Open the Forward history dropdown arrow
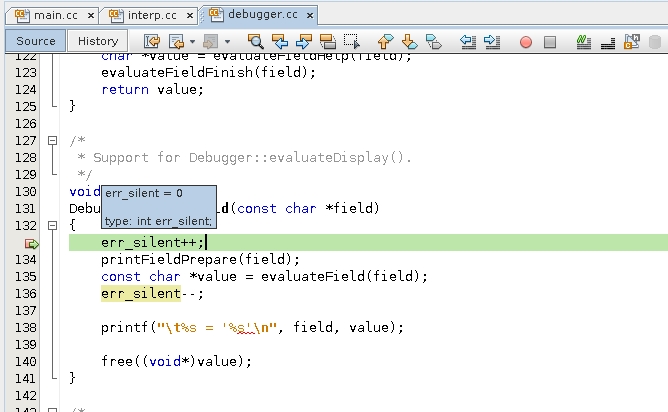Image resolution: width=668 pixels, height=412 pixels. coord(227,42)
